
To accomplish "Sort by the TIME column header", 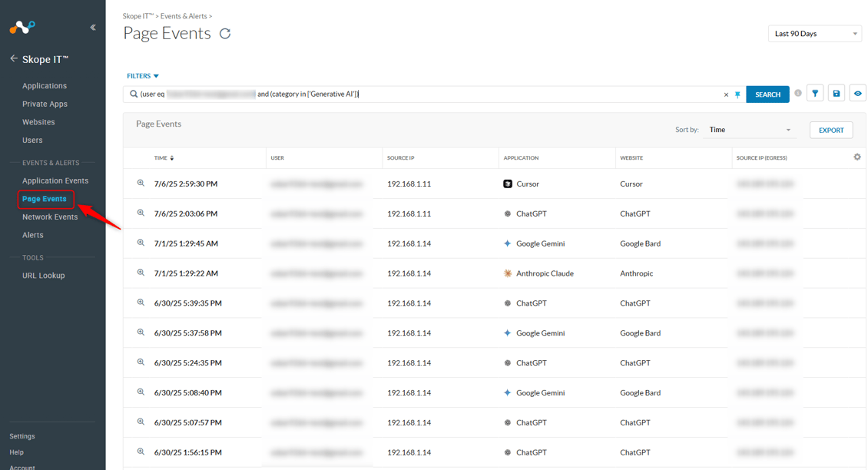I will (x=164, y=157).
